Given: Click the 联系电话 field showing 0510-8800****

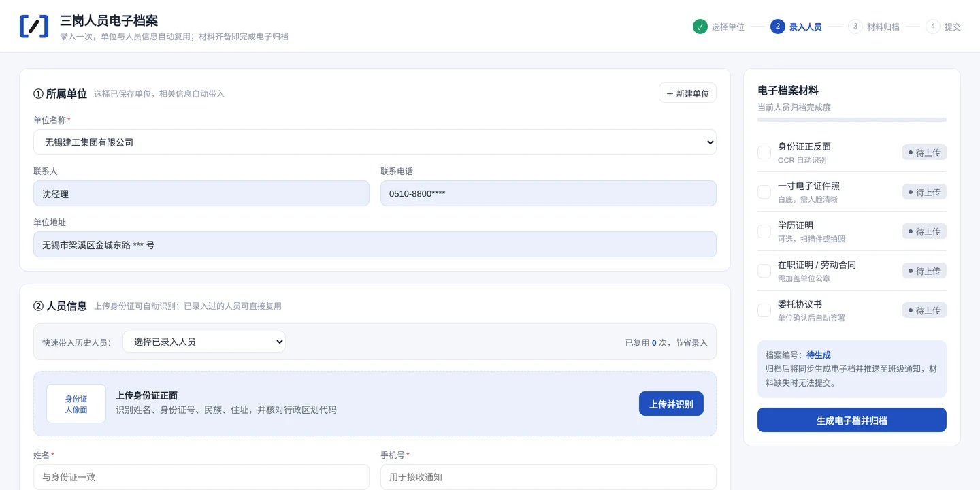Looking at the screenshot, I should pos(549,193).
